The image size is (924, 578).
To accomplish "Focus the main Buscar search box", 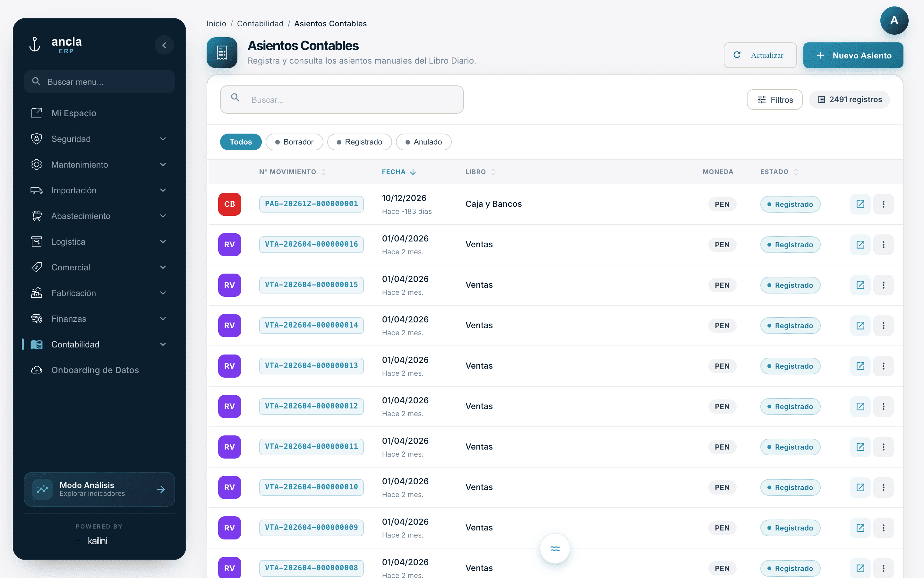I will [x=342, y=100].
